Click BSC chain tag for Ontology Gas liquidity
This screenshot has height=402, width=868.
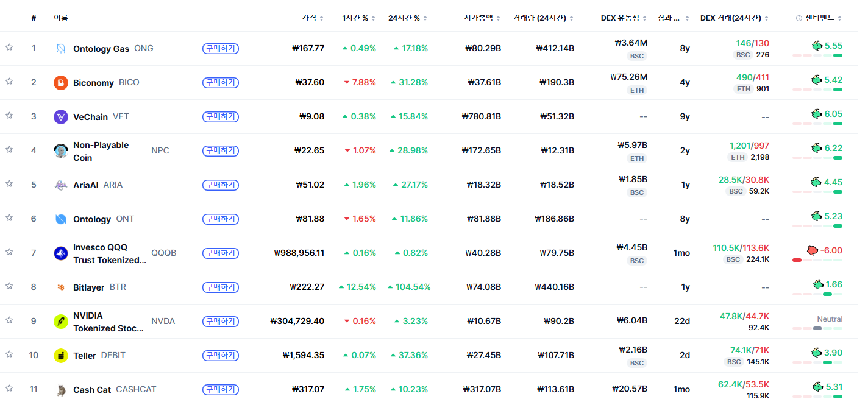pos(637,56)
